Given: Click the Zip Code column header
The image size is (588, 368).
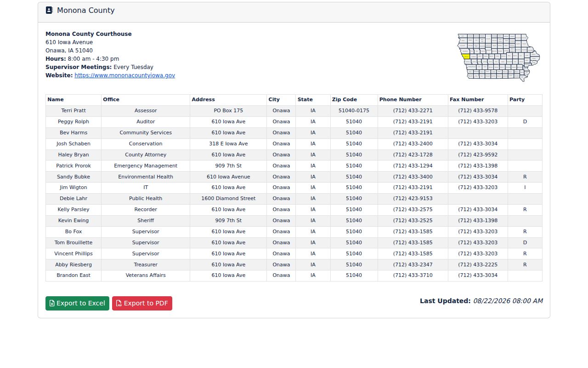Looking at the screenshot, I should [x=354, y=100].
